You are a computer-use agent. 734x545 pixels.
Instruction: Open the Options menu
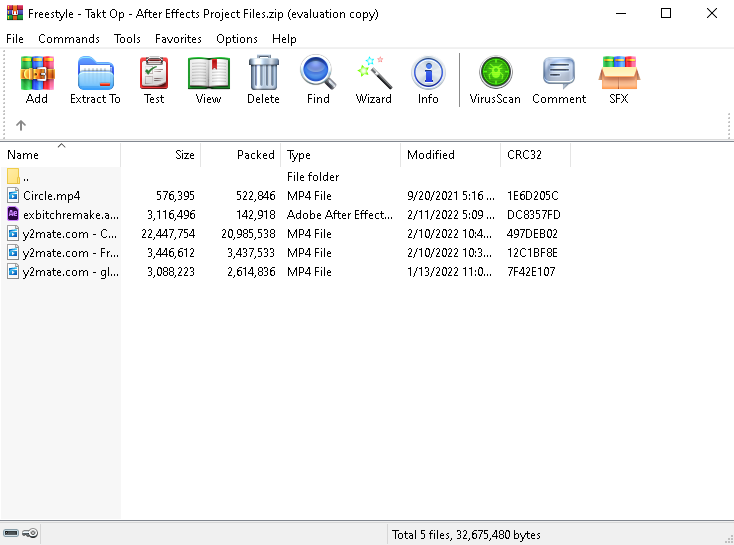pyautogui.click(x=237, y=39)
